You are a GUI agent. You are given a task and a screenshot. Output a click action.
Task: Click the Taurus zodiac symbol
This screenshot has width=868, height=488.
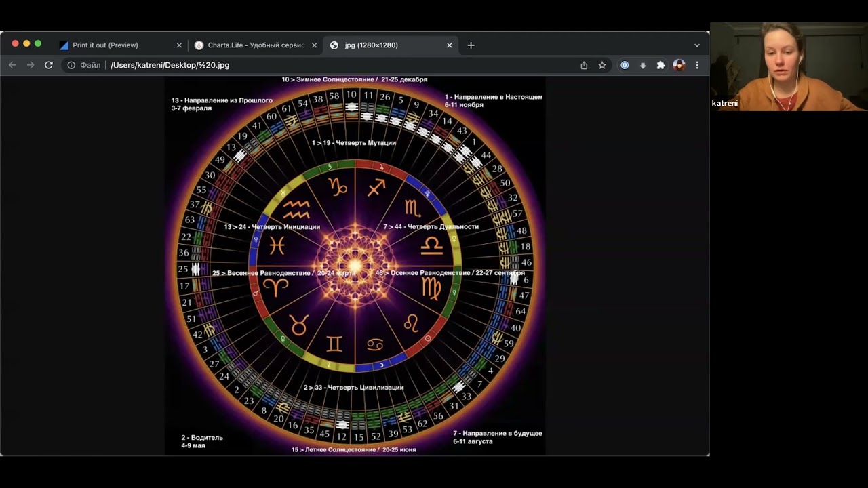(298, 325)
